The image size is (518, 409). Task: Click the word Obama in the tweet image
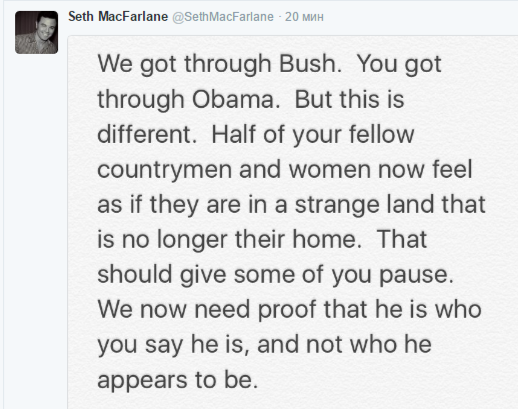click(x=235, y=99)
